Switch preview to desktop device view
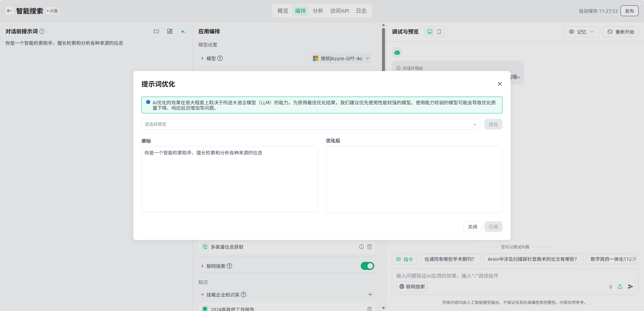 430,32
